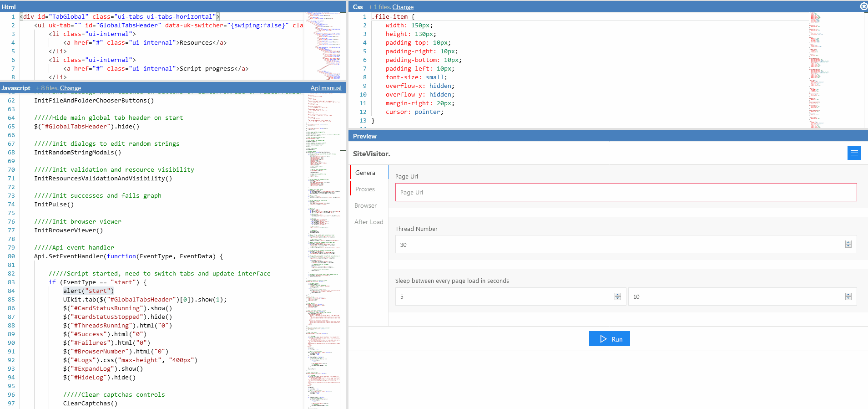868x409 pixels.
Task: Increase the minimum sleep value of 5
Action: (617, 295)
